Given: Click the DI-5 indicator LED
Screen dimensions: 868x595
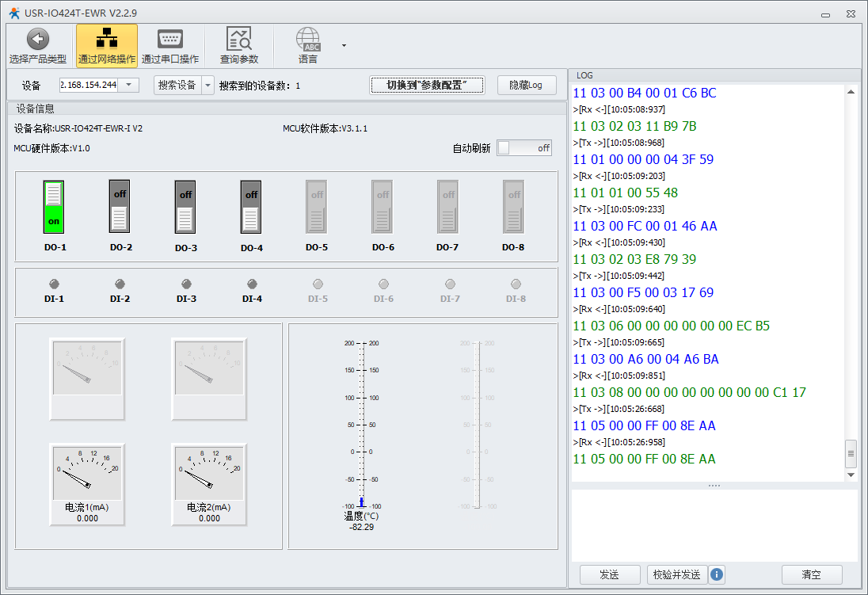Looking at the screenshot, I should (x=318, y=284).
